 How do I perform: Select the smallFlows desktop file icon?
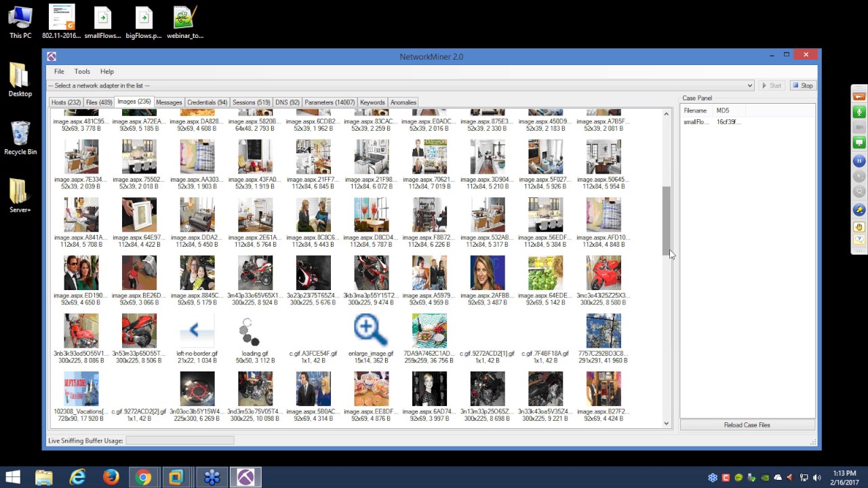click(102, 22)
